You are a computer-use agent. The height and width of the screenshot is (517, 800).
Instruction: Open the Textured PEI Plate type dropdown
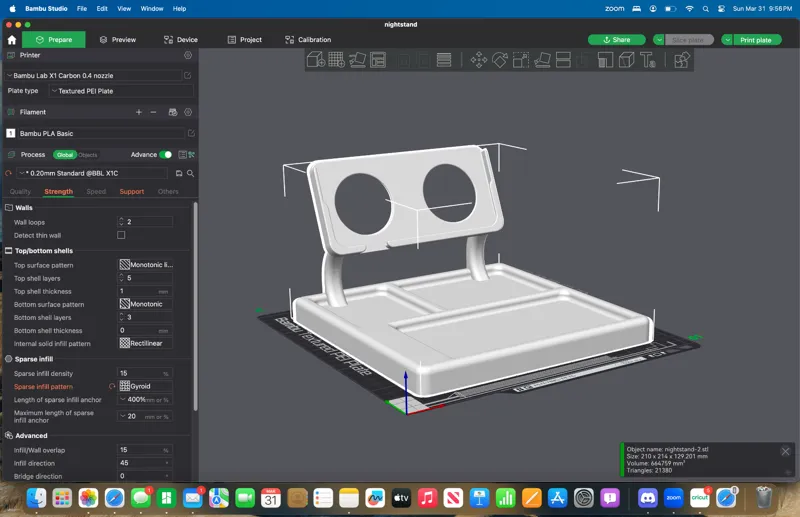point(121,91)
